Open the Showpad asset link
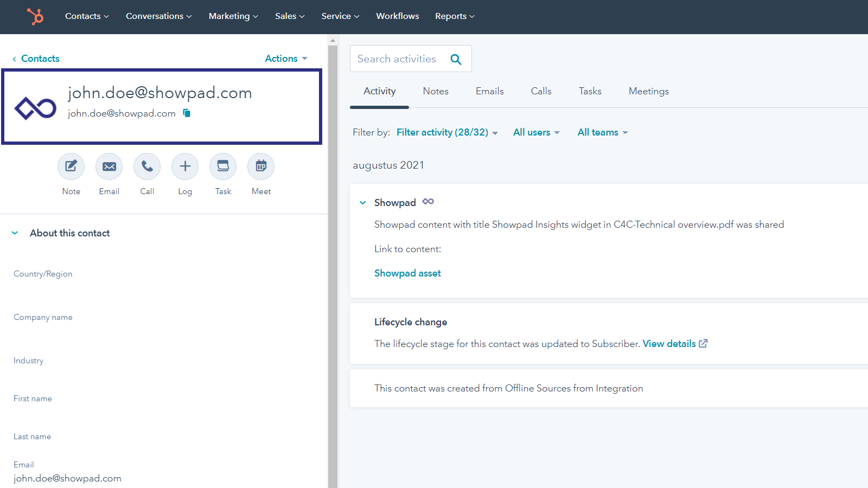Image resolution: width=868 pixels, height=488 pixels. pyautogui.click(x=407, y=273)
